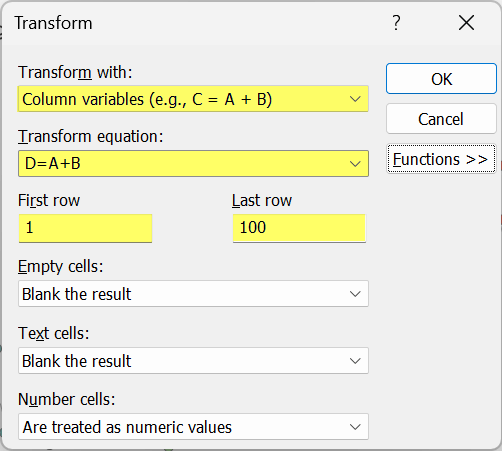Open the Empty cells dropdown
Viewport: 502px width, 451px height.
point(193,294)
